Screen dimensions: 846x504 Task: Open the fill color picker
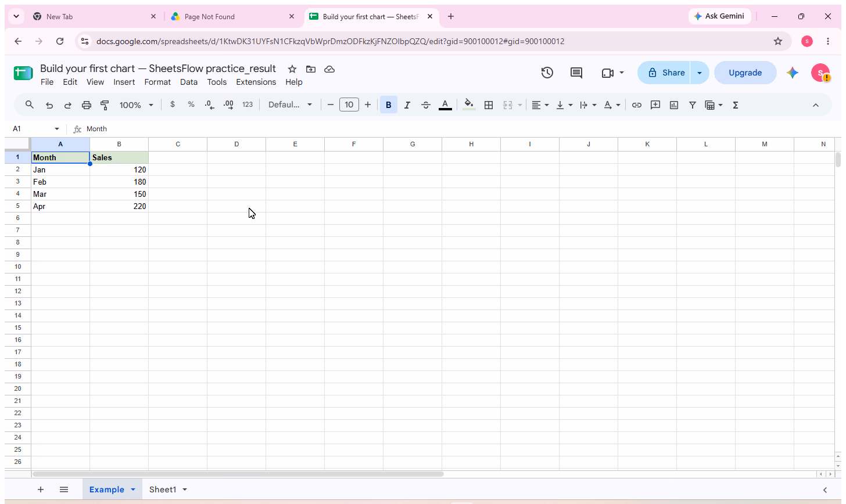[x=469, y=105]
